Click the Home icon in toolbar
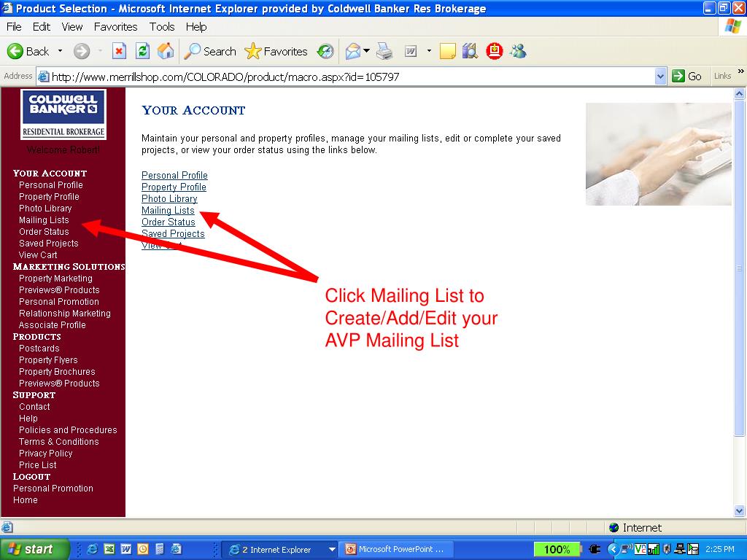Screen dimensions: 747x560 166,51
